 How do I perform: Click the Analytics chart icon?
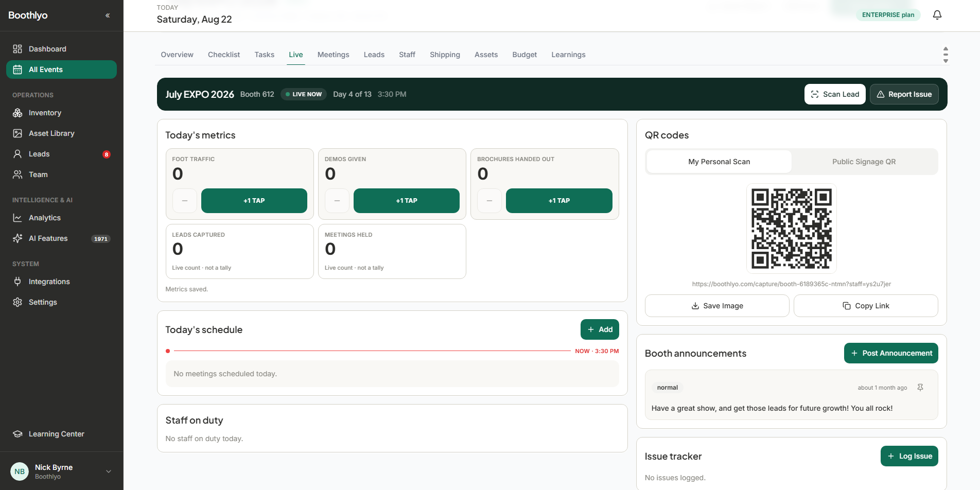(17, 218)
